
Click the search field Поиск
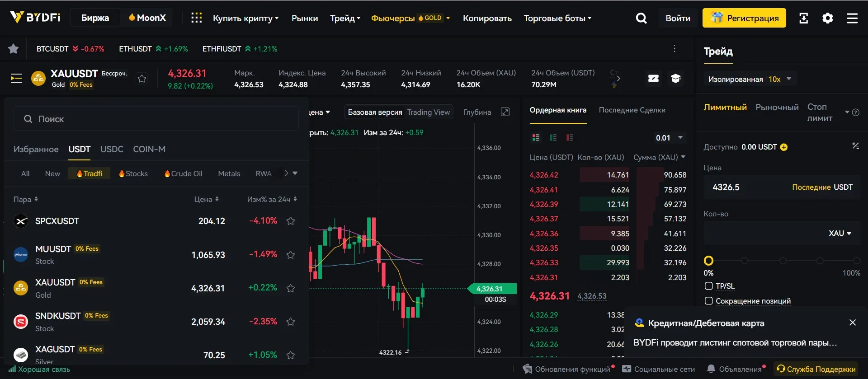point(156,119)
